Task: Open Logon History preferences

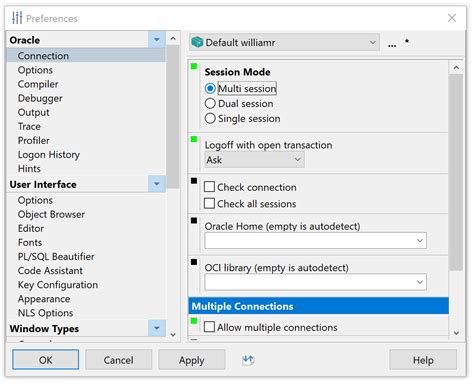Action: click(x=49, y=155)
